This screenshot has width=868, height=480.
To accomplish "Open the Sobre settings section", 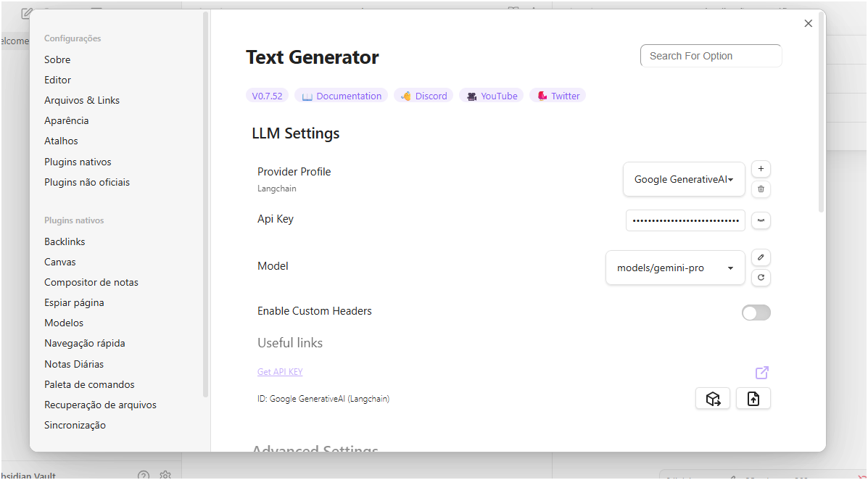I will point(57,59).
